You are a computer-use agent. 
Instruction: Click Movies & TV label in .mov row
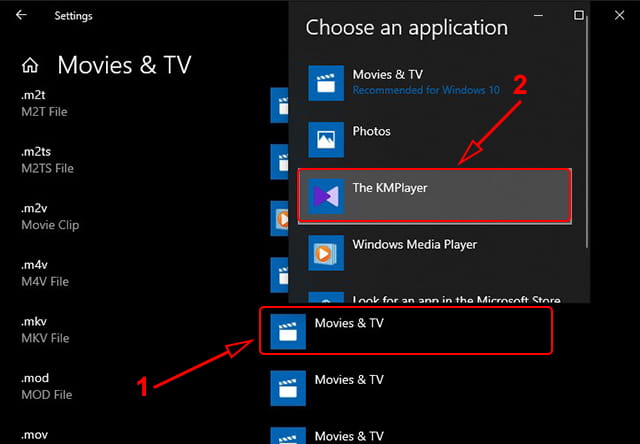coord(349,436)
